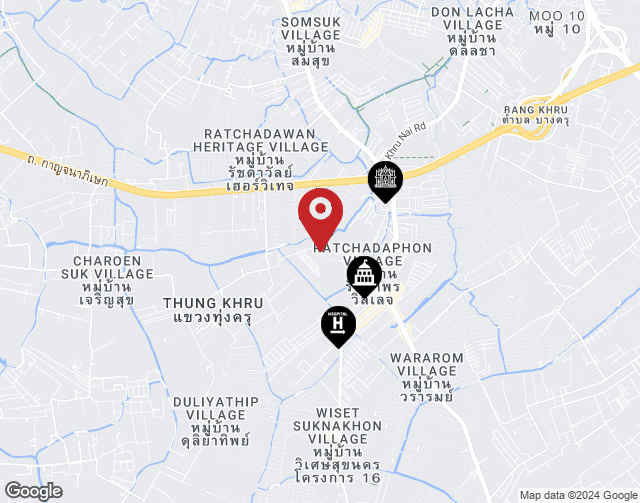Select the temple landmark marker icon
Viewport: 640px width, 503px height.
click(385, 182)
